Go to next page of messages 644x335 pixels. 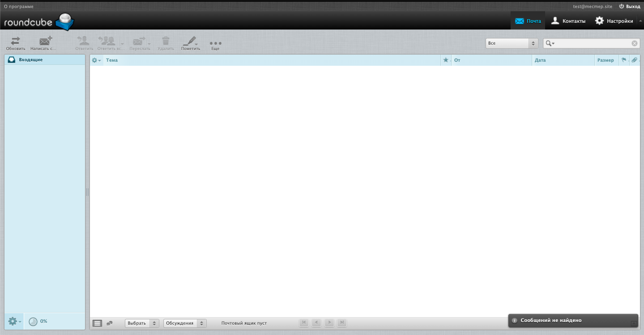coord(329,322)
